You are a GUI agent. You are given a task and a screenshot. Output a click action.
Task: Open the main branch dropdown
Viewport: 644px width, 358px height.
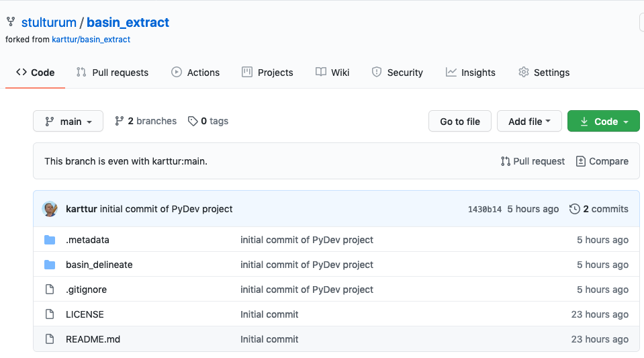pos(68,122)
